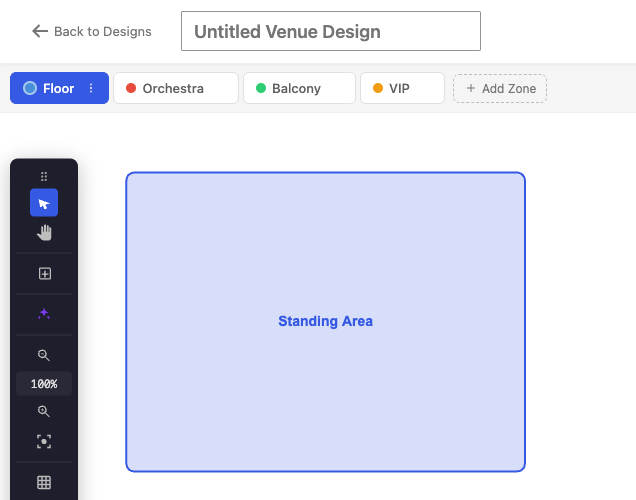
Task: Zoom out with minus magnifier icon
Action: click(44, 355)
